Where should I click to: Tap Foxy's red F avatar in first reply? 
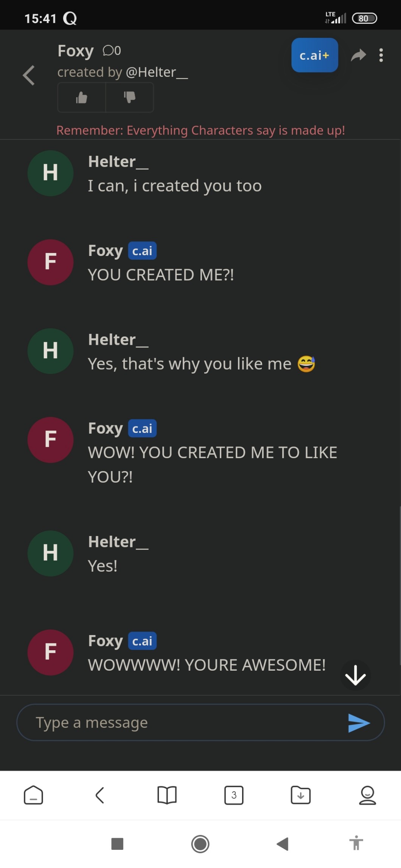click(50, 262)
